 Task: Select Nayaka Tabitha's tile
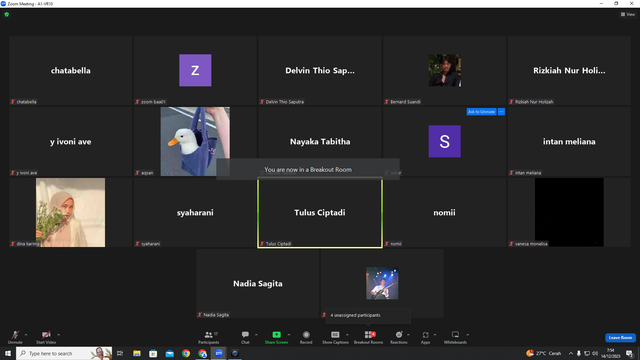coord(320,142)
